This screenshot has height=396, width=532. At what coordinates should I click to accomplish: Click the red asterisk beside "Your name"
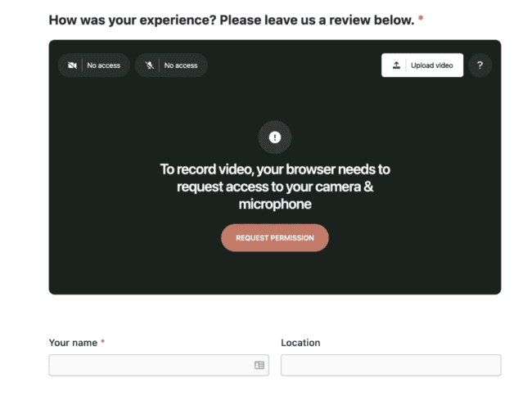tap(103, 343)
